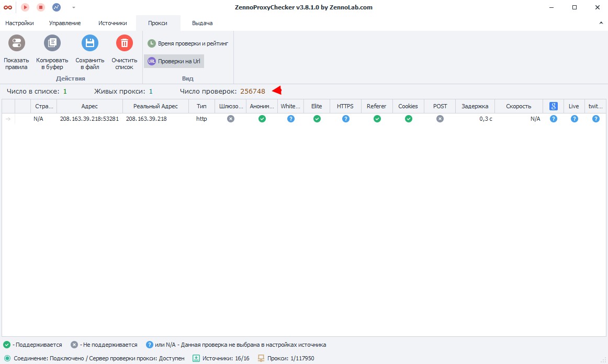
Task: Switch to the Выдача tab
Action: [202, 23]
